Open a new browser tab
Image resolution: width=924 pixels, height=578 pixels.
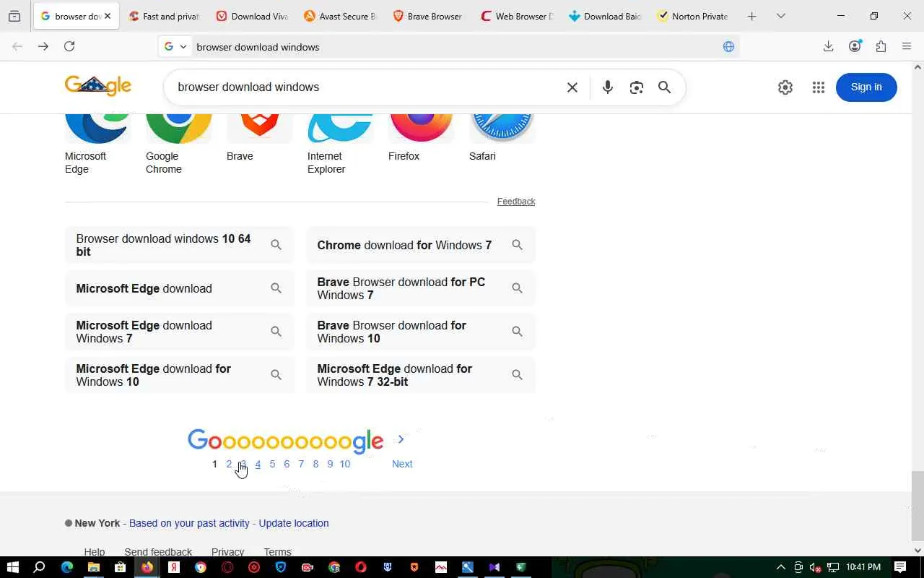point(751,16)
